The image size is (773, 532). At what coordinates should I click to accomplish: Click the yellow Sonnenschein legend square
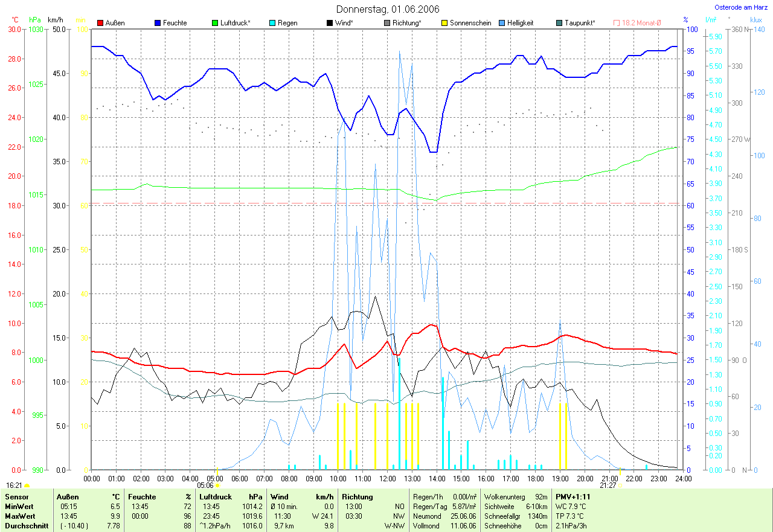[445, 23]
